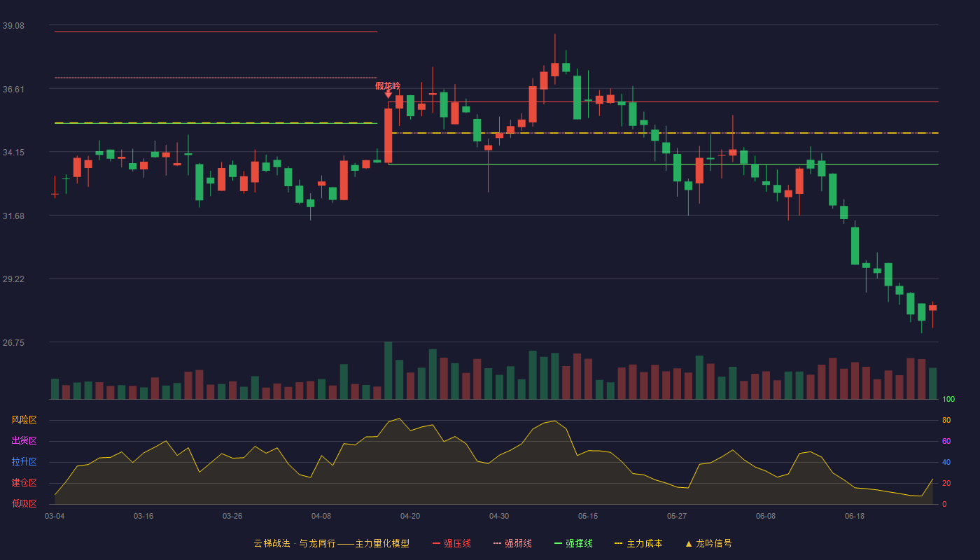Select the 风险区 zone label
This screenshot has width=980, height=560.
click(24, 420)
